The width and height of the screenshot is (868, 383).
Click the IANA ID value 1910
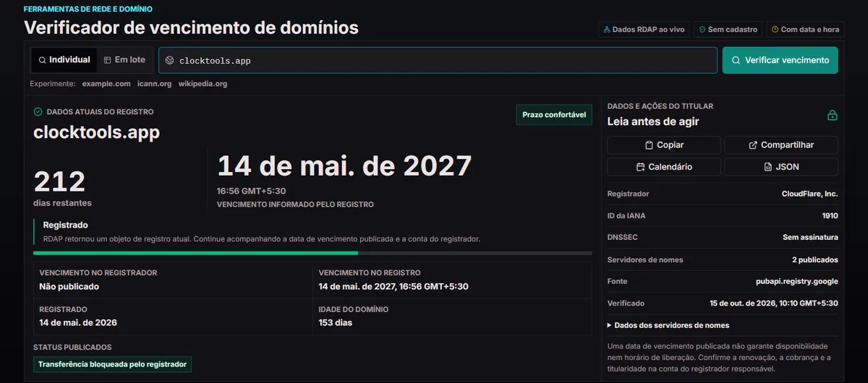[x=830, y=216]
